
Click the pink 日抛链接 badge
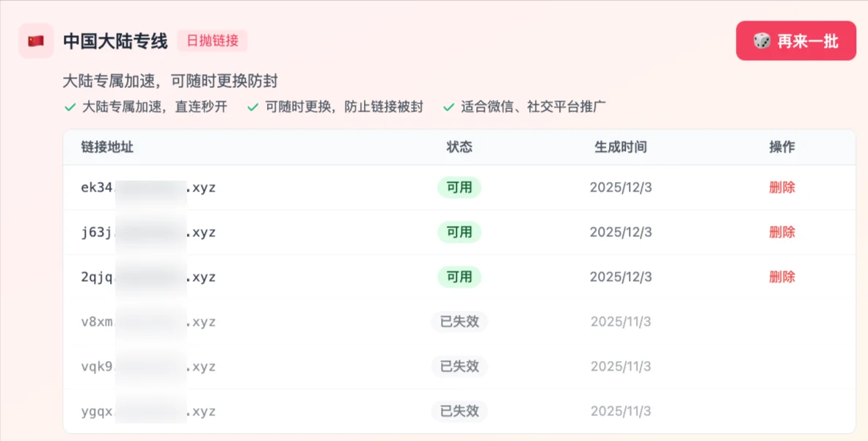pos(212,42)
